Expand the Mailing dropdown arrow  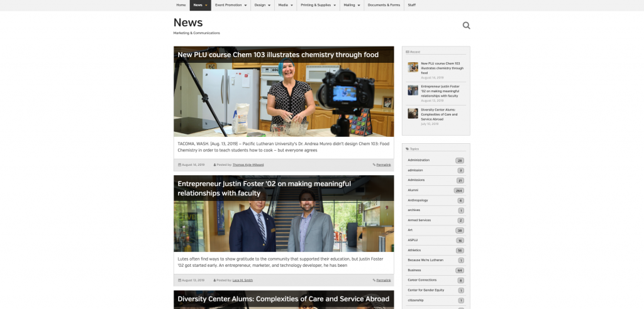coord(358,5)
